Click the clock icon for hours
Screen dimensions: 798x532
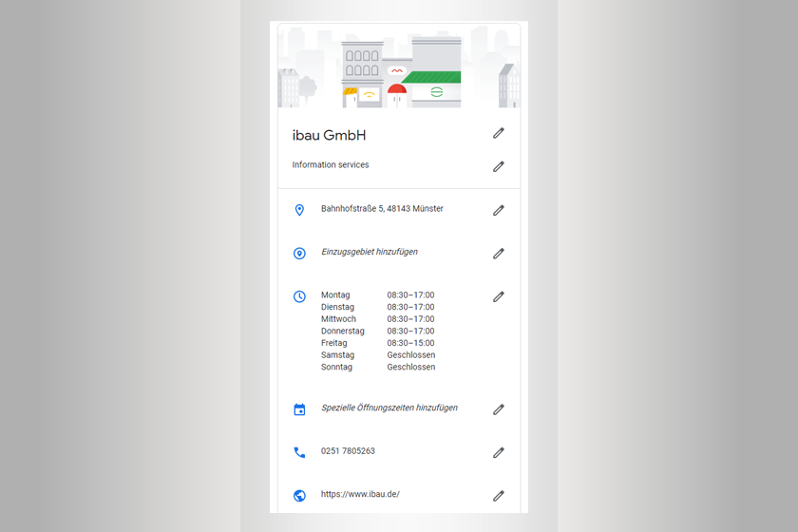(x=300, y=296)
